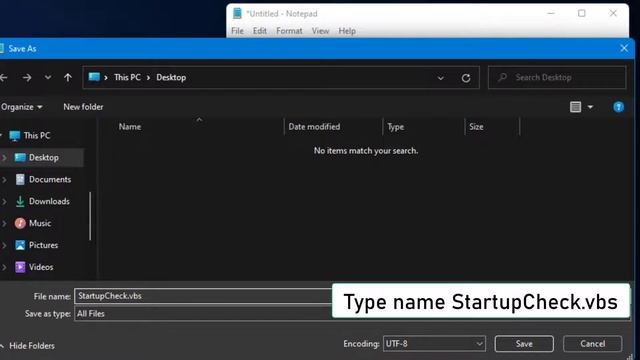The height and width of the screenshot is (360, 640).
Task: Click the Search Desktop box
Action: tap(557, 77)
